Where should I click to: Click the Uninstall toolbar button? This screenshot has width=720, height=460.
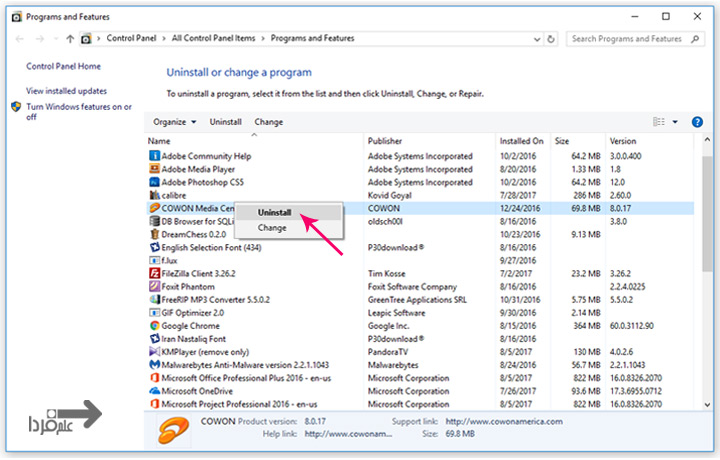(x=225, y=122)
